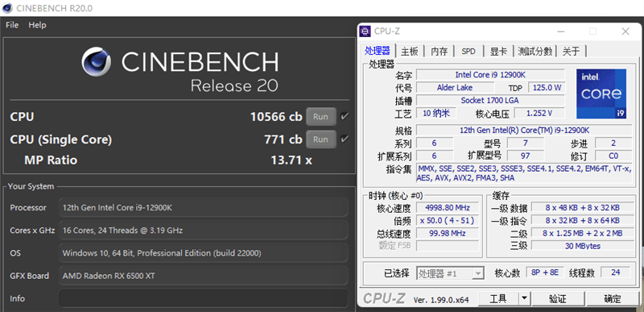Click the 核心速度 value 4998.80 MHz
This screenshot has width=644, height=312.
[x=448, y=207]
